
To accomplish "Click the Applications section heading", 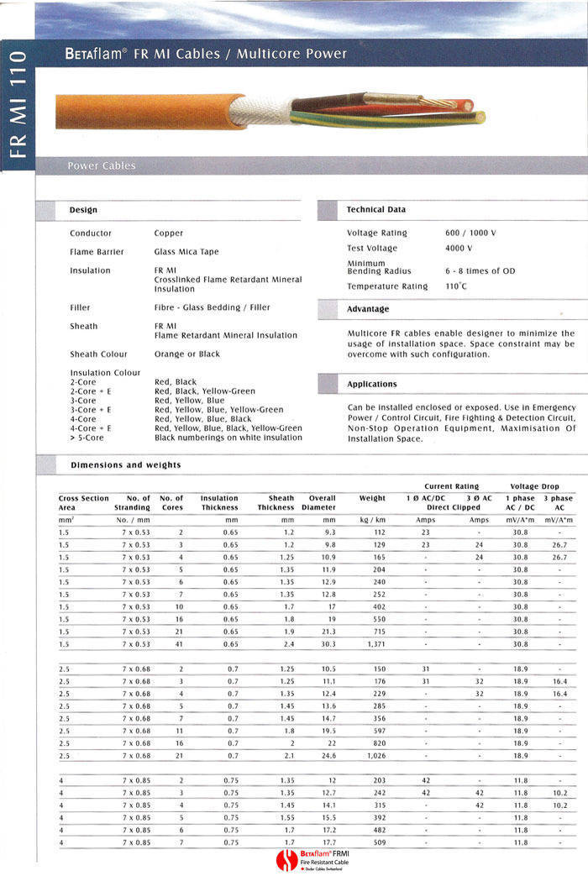I will click(x=371, y=384).
